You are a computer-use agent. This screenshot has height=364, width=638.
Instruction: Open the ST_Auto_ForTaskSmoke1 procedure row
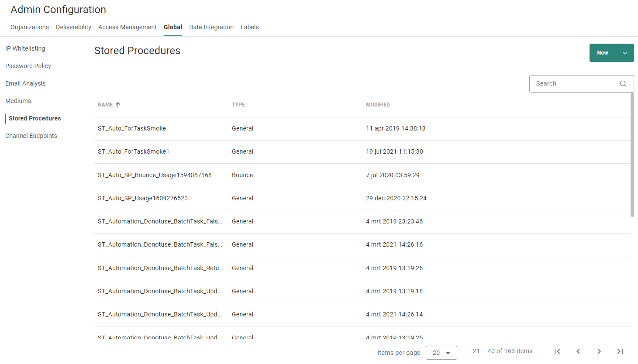point(134,151)
